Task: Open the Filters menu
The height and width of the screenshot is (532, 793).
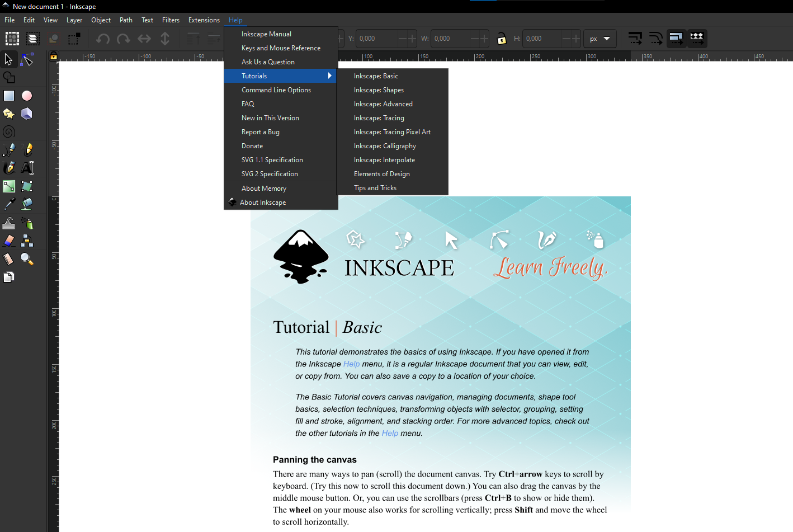Action: pos(171,20)
